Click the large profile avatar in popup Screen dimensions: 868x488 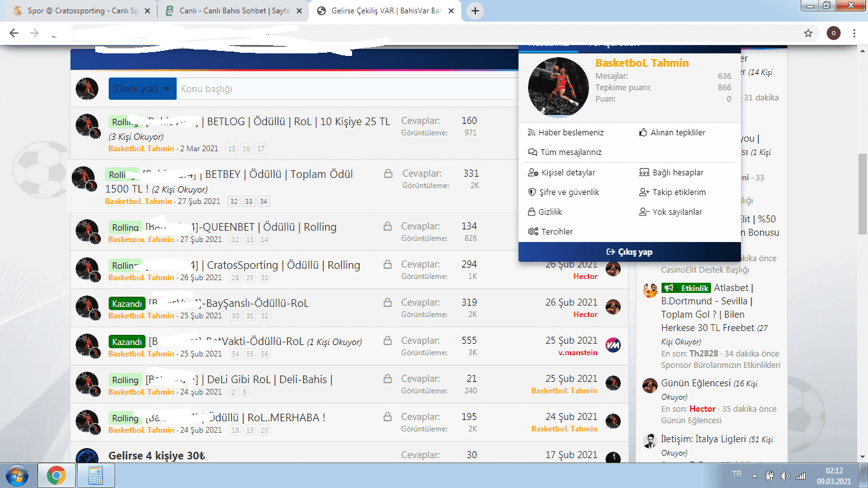point(559,88)
